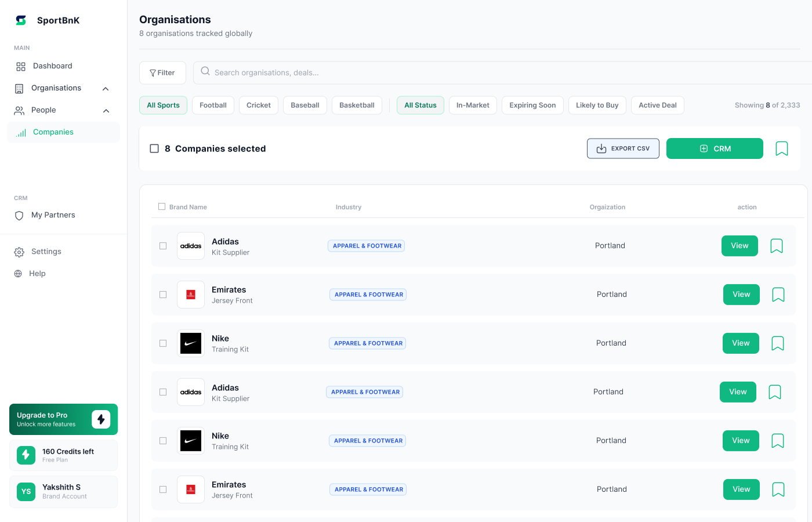Screen dimensions: 812x522
Task: View the first Emirates row
Action: pyautogui.click(x=741, y=295)
